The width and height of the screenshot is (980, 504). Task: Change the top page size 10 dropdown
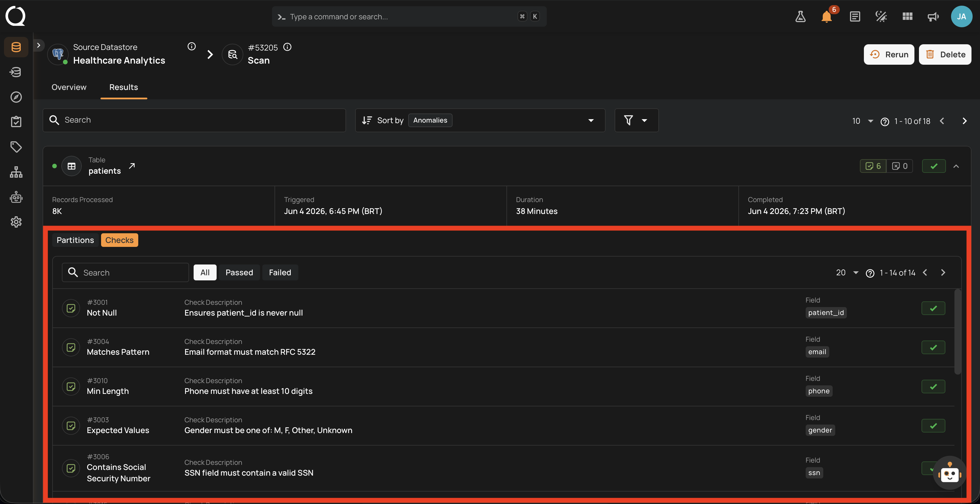point(862,121)
